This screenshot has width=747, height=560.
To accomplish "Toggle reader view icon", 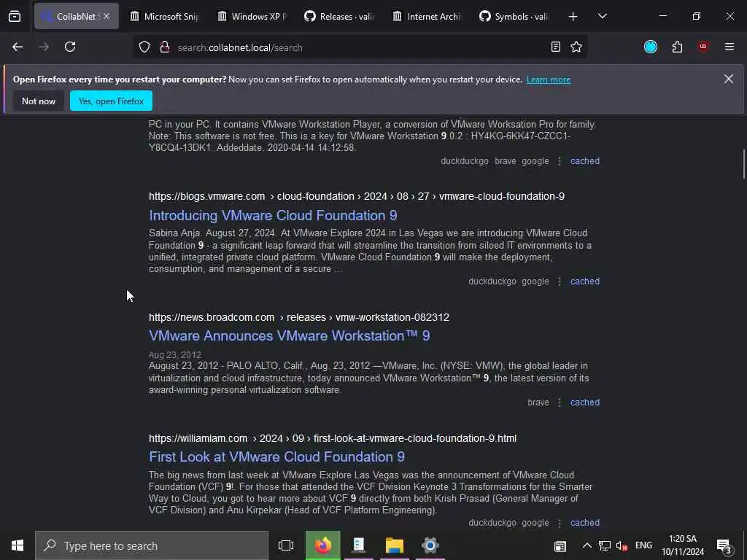I will pyautogui.click(x=555, y=47).
